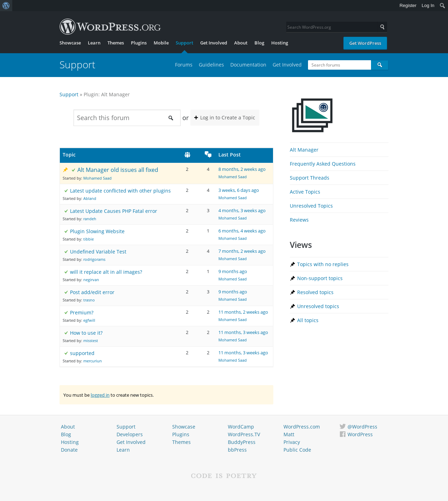Open topic Latest Update Causes PHP Fatal error
Image resolution: width=448 pixels, height=501 pixels.
pos(113,211)
